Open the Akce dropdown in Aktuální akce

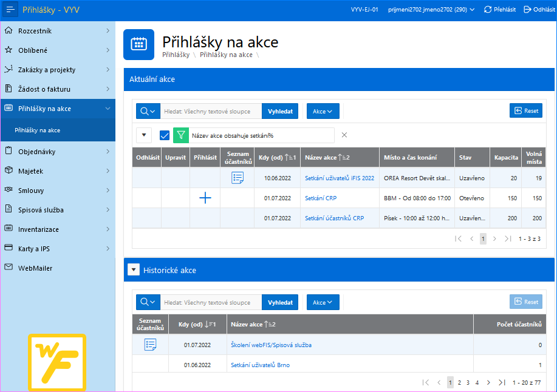(x=323, y=112)
